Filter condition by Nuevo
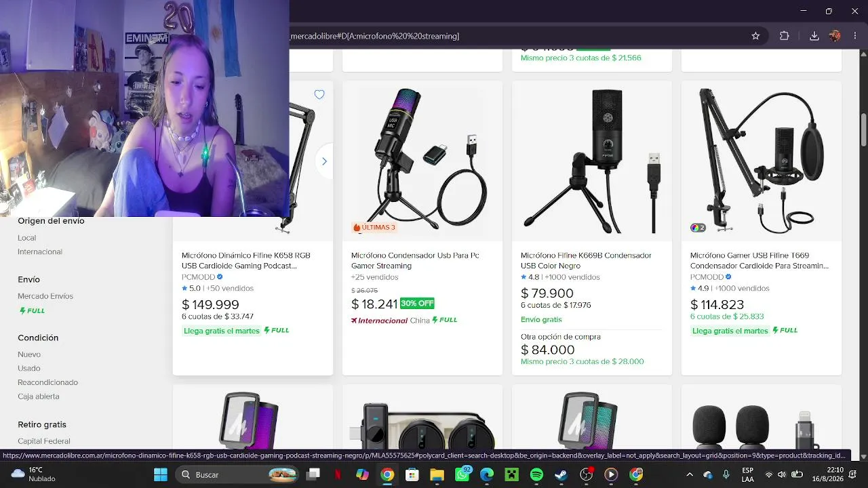 29,354
